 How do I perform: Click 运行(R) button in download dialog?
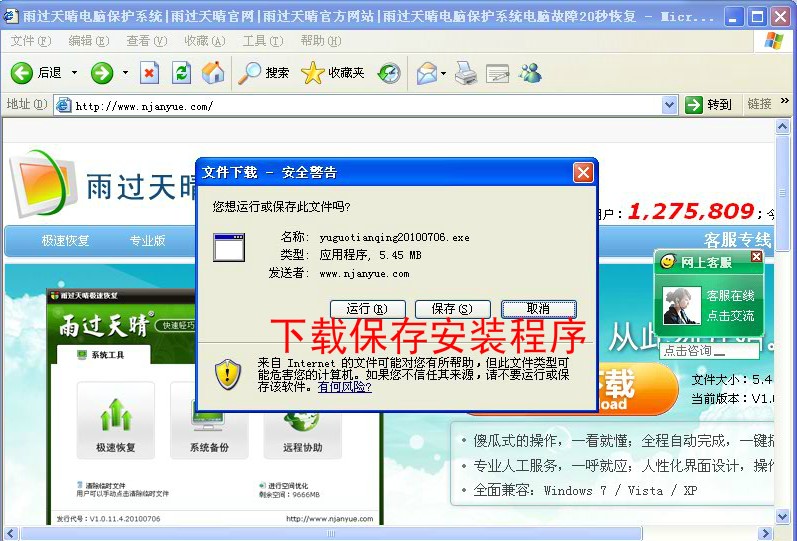[x=367, y=309]
